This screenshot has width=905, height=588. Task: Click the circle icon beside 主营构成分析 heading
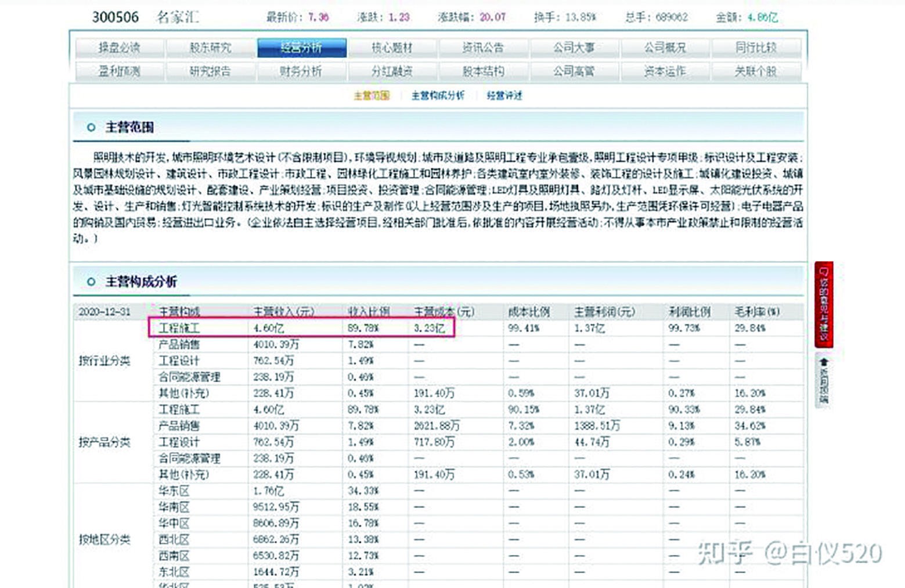pyautogui.click(x=91, y=280)
